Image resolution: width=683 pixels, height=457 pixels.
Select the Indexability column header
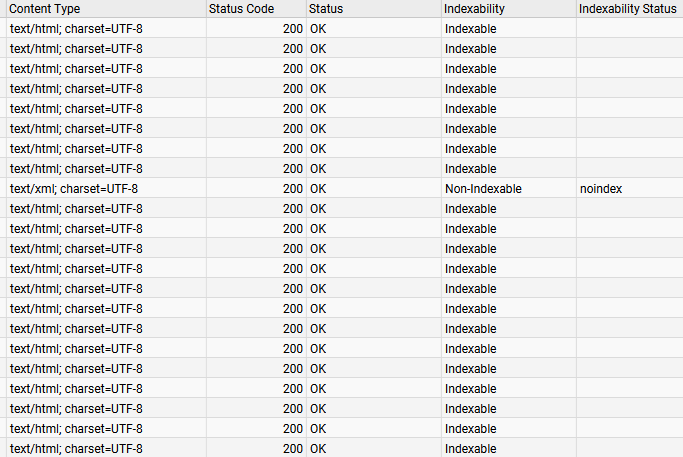pyautogui.click(x=474, y=8)
